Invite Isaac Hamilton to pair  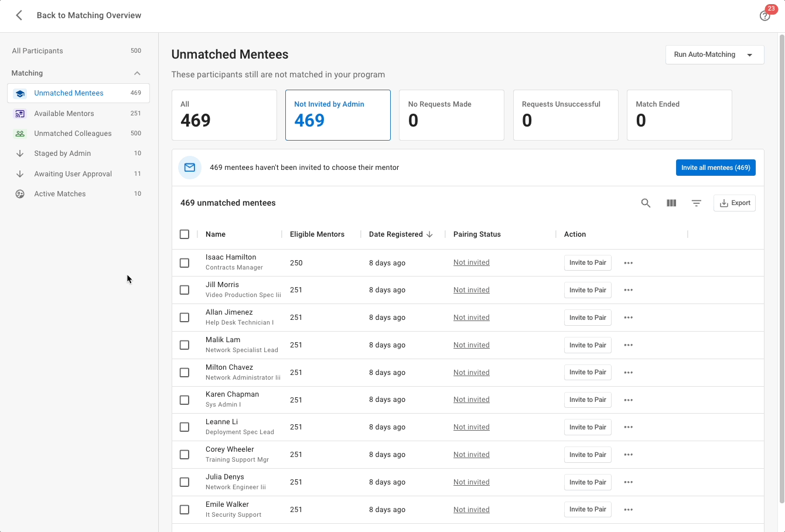[588, 263]
